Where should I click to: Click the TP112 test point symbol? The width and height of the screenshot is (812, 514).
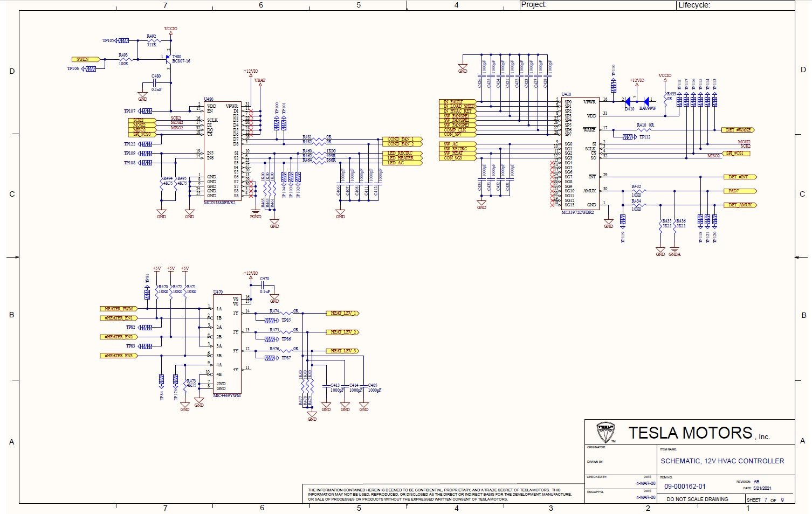[628, 137]
